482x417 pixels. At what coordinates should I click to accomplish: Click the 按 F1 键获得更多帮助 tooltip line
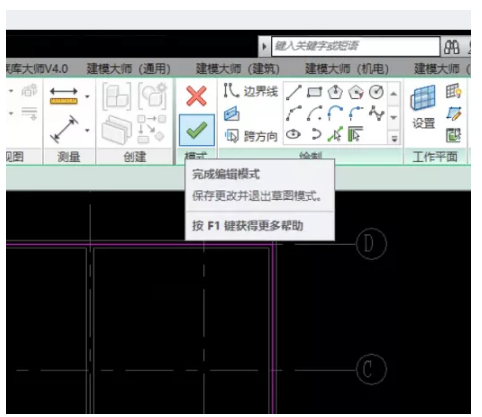click(x=247, y=226)
